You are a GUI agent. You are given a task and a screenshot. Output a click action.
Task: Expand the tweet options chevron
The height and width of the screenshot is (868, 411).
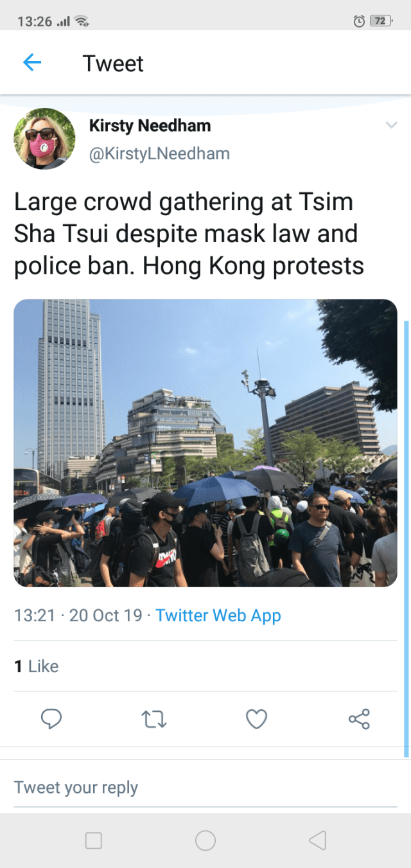390,125
